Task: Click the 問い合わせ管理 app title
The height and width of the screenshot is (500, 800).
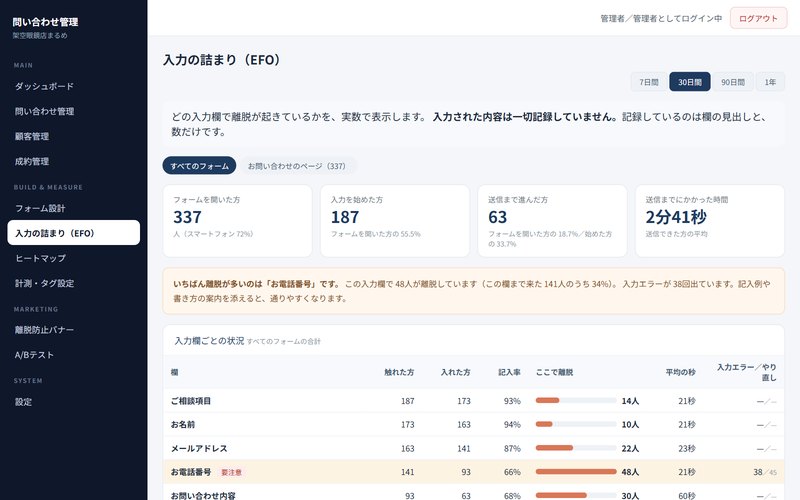Action: pyautogui.click(x=45, y=22)
